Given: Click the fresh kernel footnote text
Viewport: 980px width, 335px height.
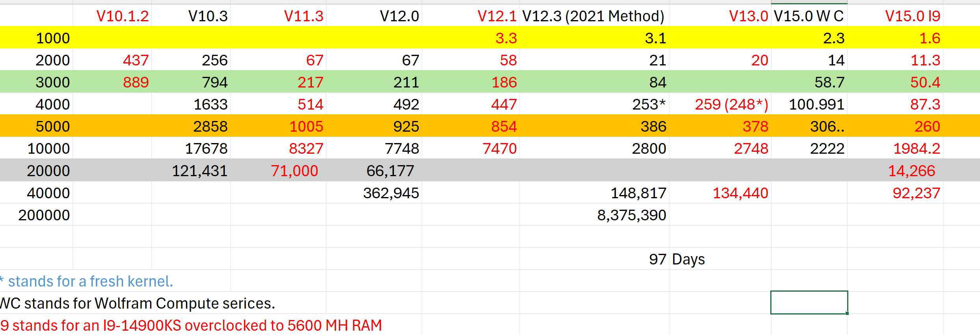Looking at the screenshot, I should (87, 281).
